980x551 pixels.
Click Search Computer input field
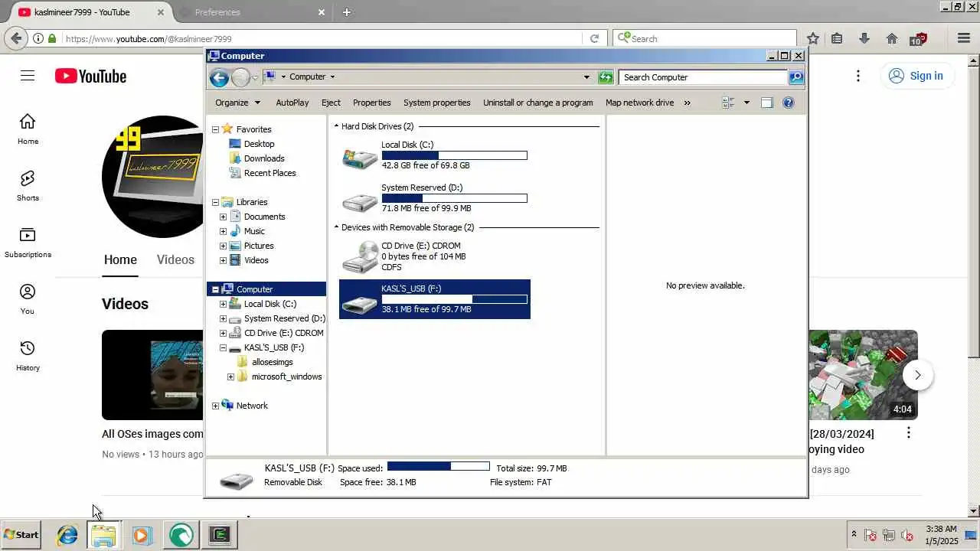click(704, 77)
